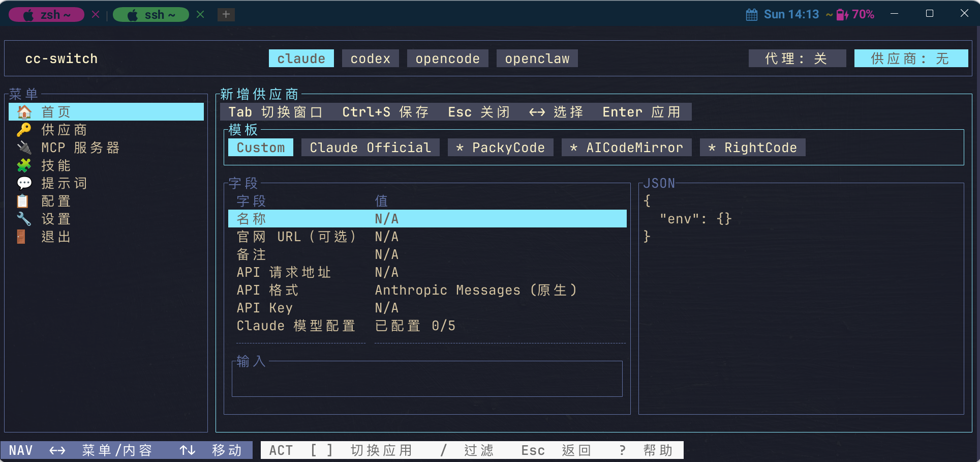Open 提示词 via the speech bubble icon
Image resolution: width=980 pixels, height=462 pixels.
coord(23,183)
